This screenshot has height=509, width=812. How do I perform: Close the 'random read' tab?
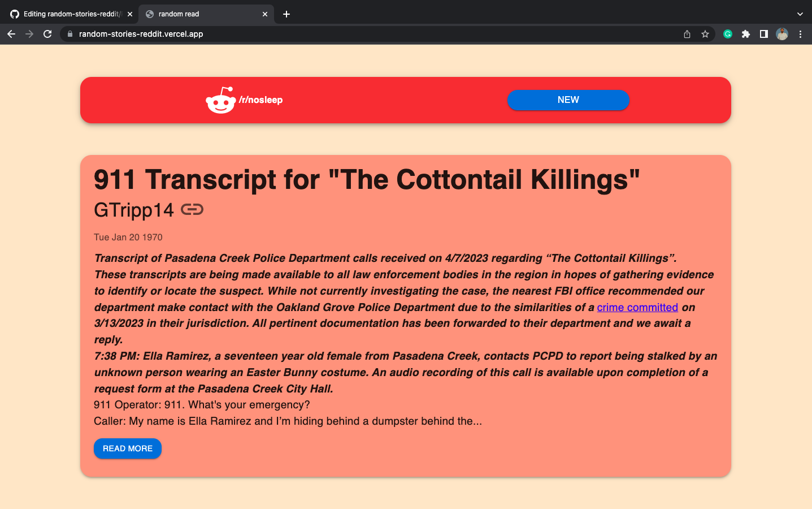coord(265,14)
